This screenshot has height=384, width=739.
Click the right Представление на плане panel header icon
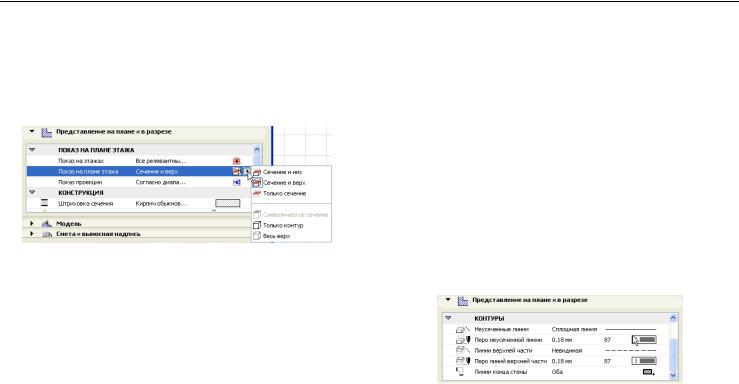(x=463, y=301)
